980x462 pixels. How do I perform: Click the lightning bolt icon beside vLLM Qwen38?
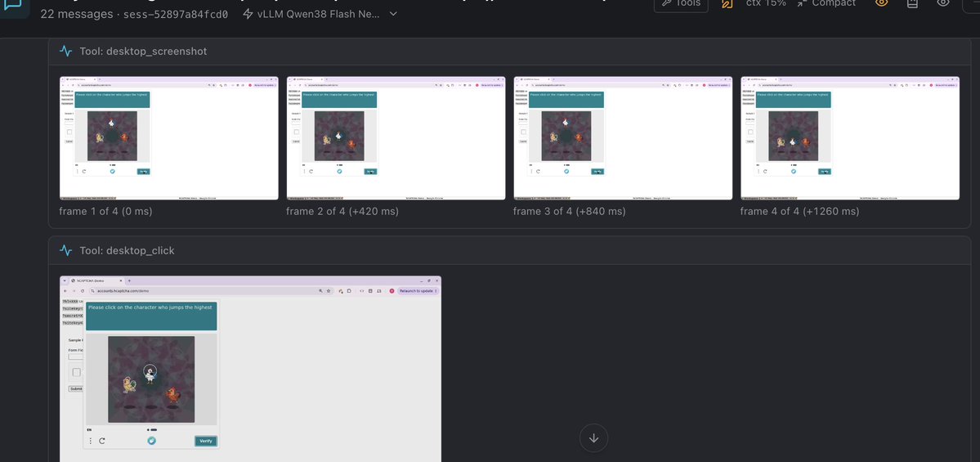pos(248,14)
